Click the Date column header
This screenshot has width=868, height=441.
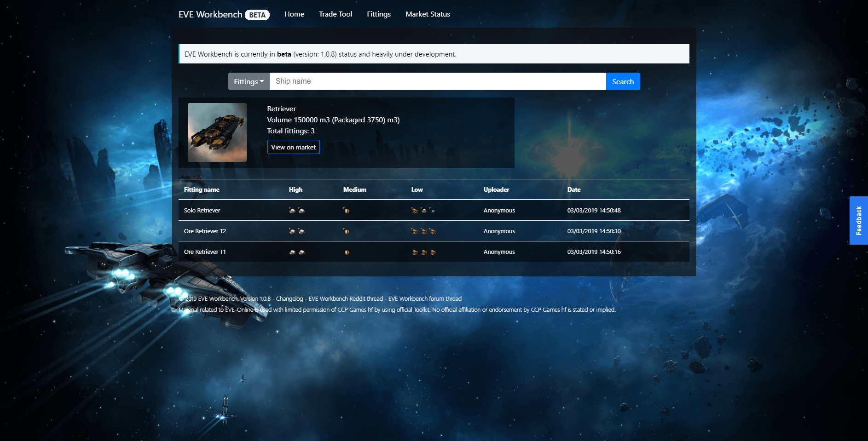574,190
